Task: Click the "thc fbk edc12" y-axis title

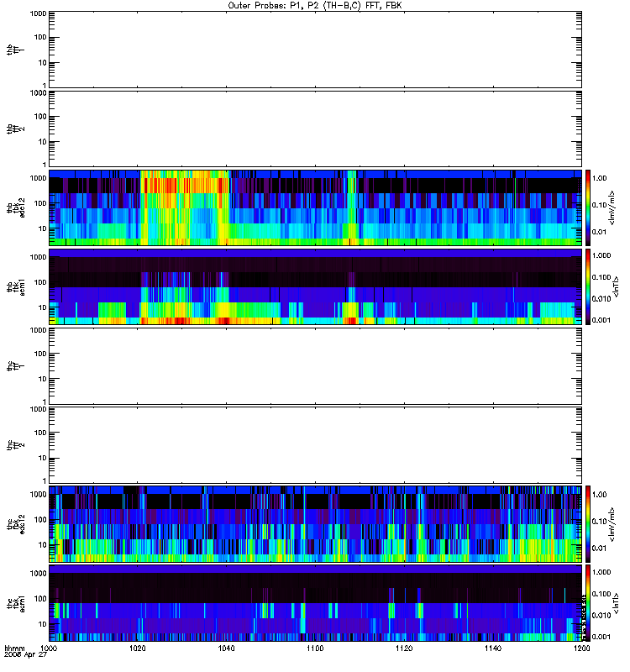Action: click(15, 524)
